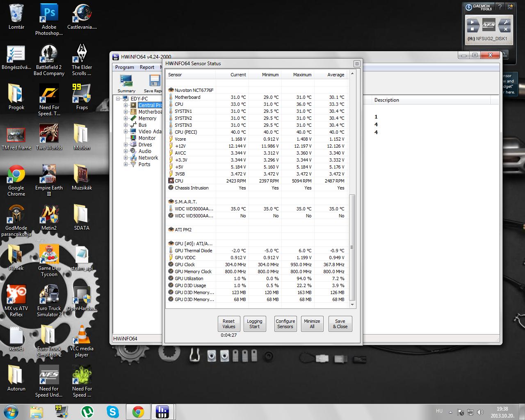Expand the Motherboard tree node
The width and height of the screenshot is (525, 420).
pos(126,112)
